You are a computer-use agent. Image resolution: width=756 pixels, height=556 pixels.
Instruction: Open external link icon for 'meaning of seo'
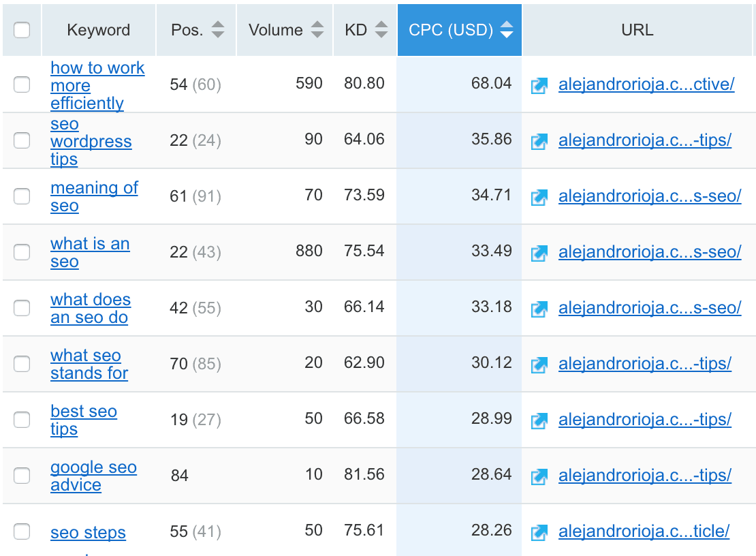pyautogui.click(x=539, y=198)
